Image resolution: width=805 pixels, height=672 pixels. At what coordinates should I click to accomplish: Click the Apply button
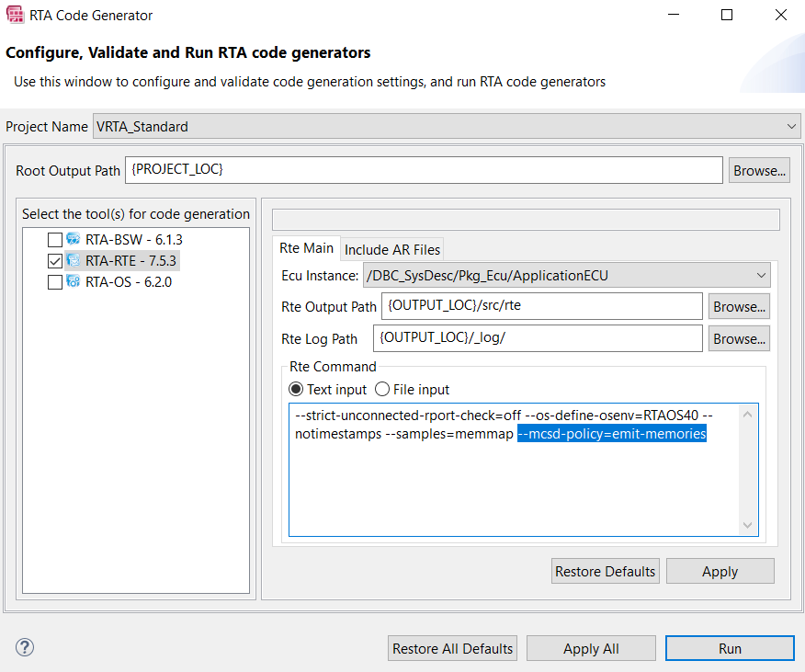click(x=720, y=571)
